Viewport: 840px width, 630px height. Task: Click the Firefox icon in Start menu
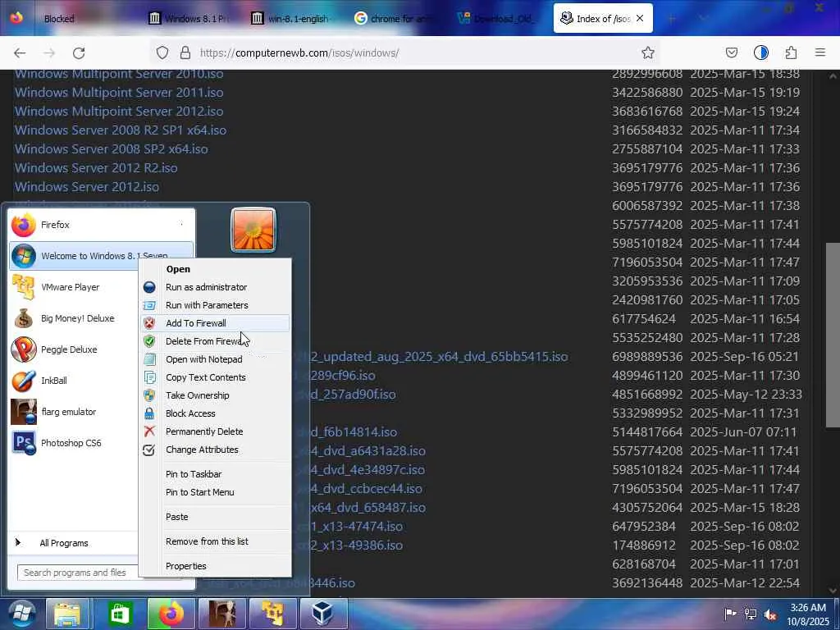(24, 225)
